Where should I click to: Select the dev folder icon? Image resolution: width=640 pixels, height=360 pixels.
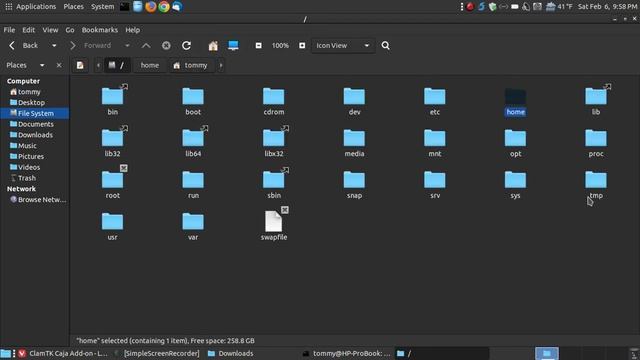(x=354, y=96)
